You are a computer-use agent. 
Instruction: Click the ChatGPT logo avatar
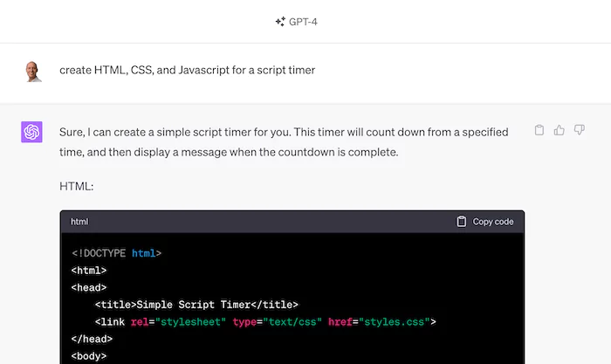tap(32, 132)
